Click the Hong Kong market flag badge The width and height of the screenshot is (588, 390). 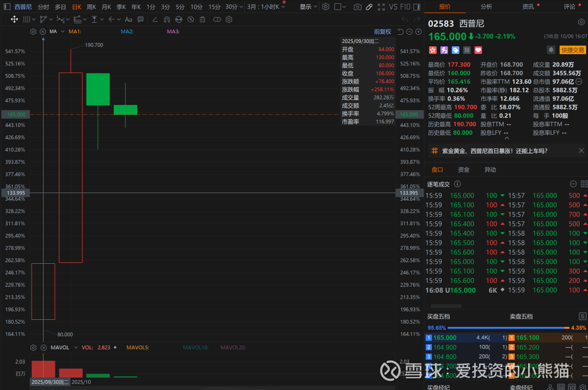(x=433, y=50)
